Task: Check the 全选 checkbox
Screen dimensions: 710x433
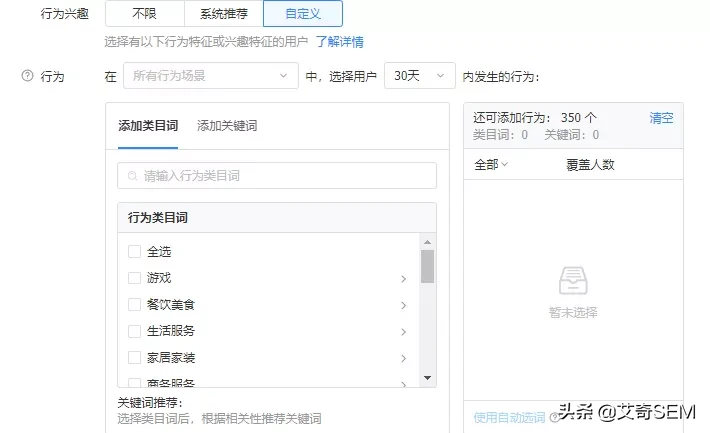Action: click(134, 251)
